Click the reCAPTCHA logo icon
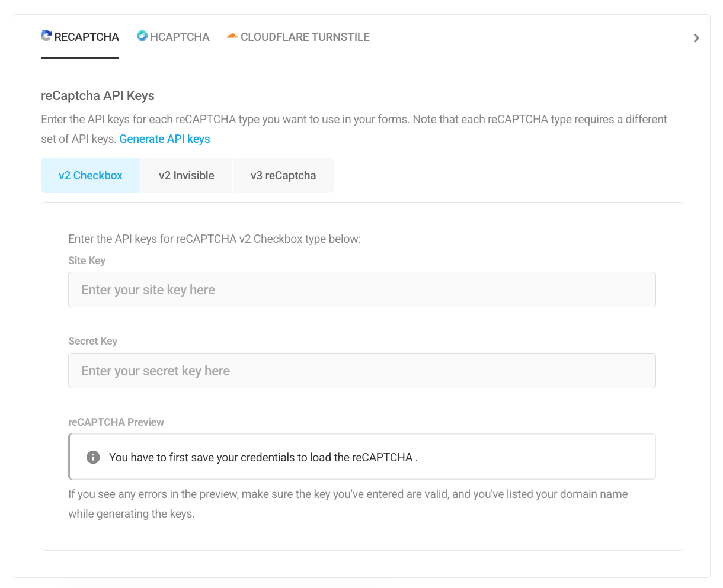The width and height of the screenshot is (723, 588). click(x=46, y=36)
